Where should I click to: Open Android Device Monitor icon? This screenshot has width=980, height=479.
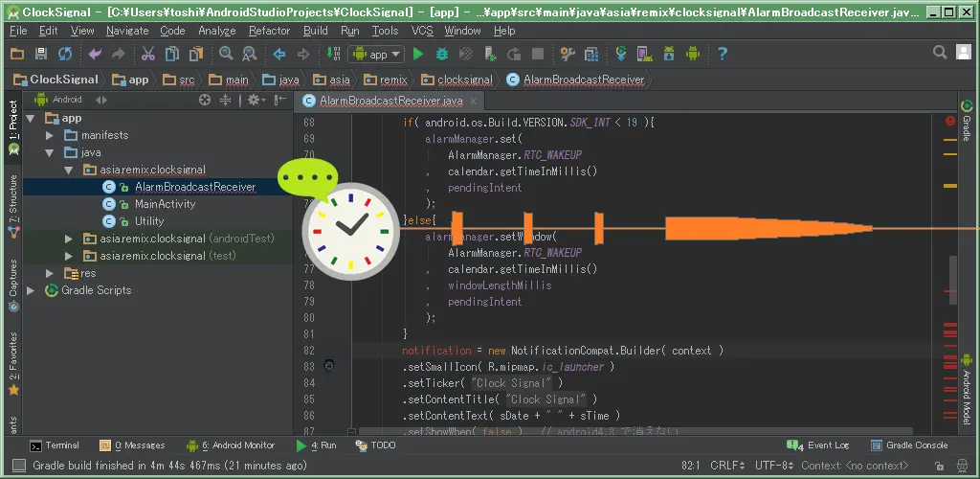coord(693,55)
